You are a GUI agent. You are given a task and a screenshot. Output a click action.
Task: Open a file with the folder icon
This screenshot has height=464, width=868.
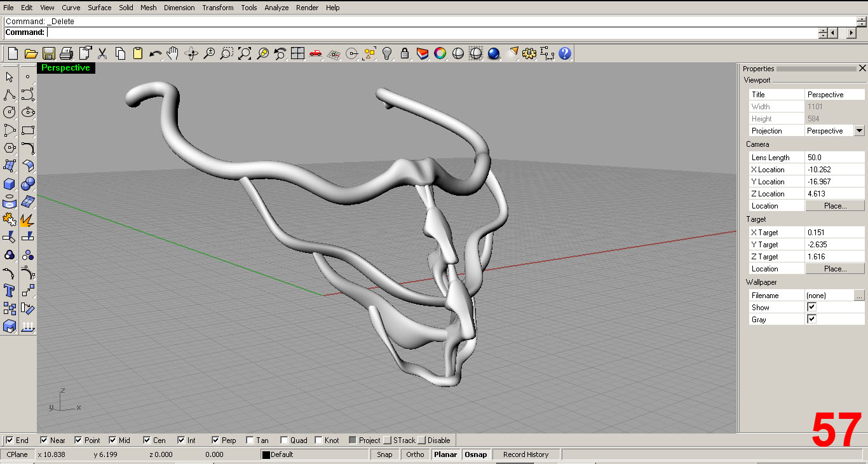31,54
